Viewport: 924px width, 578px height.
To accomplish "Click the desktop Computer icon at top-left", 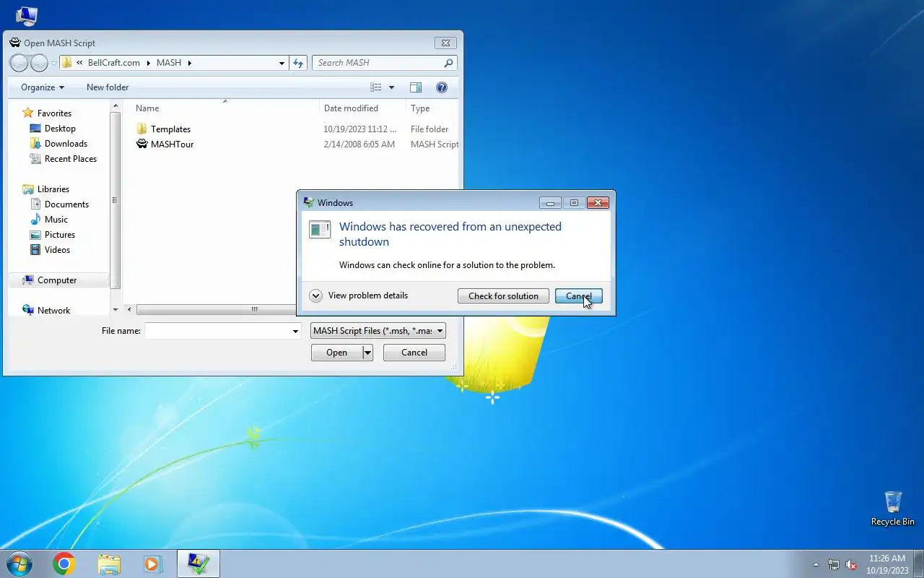I will 27,14.
